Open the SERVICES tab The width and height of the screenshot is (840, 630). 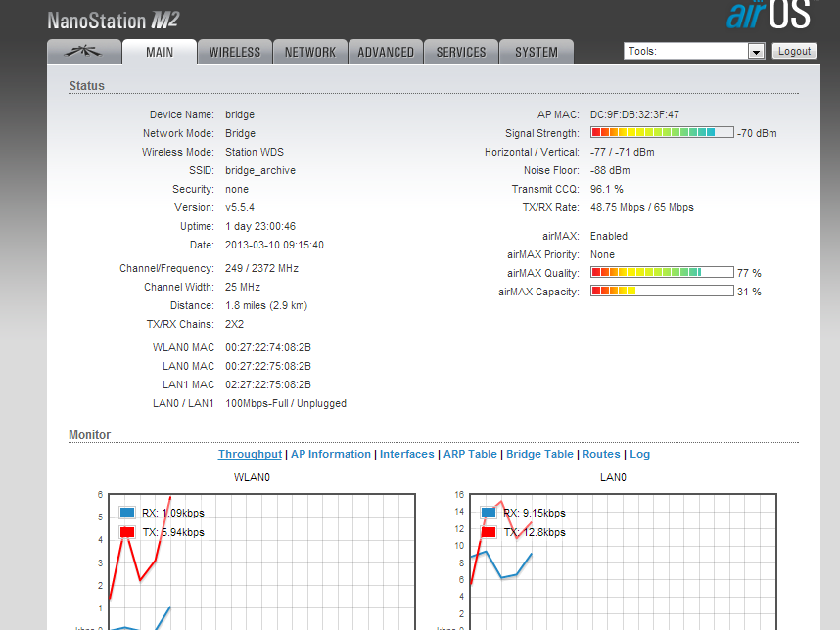tap(461, 52)
